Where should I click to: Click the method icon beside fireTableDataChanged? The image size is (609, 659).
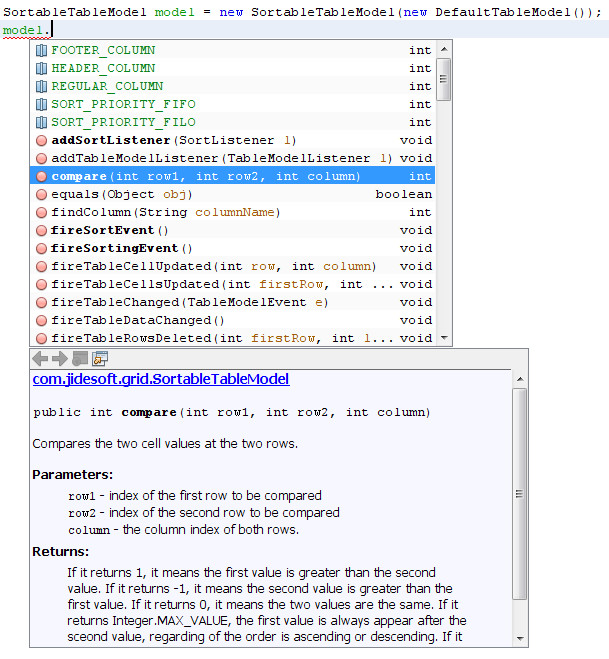[x=41, y=320]
